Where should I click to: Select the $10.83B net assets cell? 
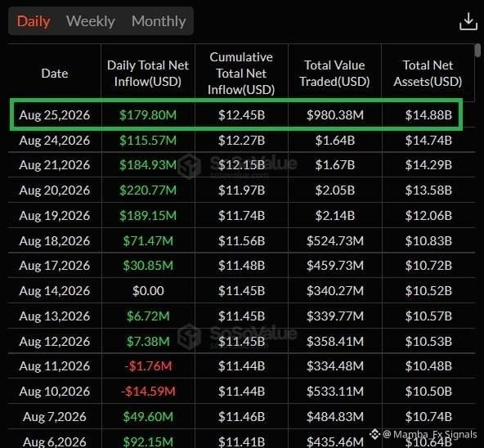pos(428,241)
